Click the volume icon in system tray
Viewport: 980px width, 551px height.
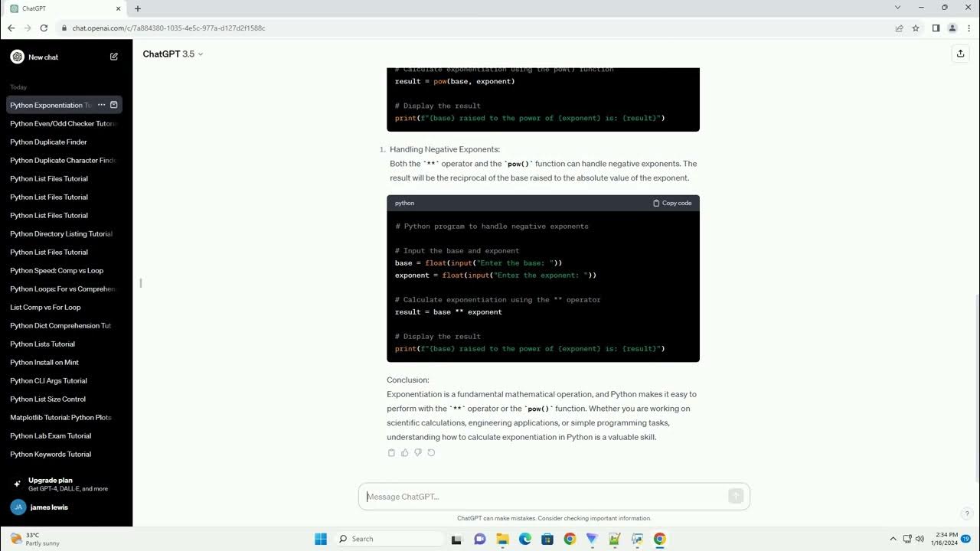920,539
